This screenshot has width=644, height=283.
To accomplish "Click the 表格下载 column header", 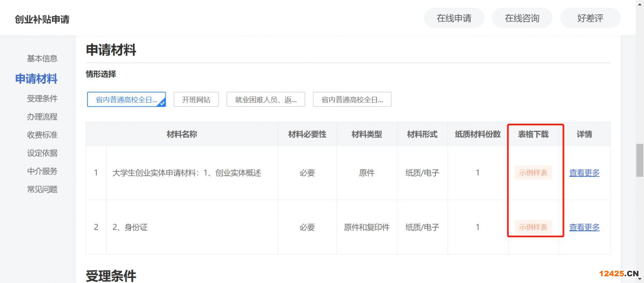I will click(x=533, y=134).
